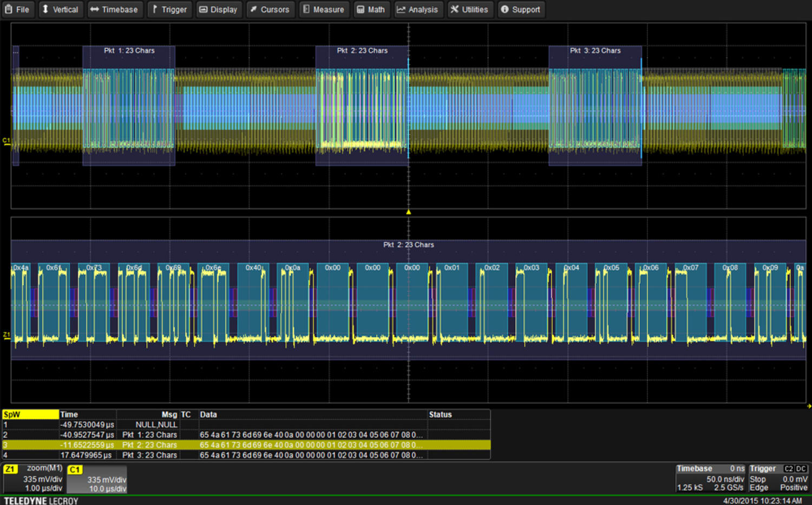Viewport: 812px width, 505px height.
Task: Open Trigger setup via its trigger icon
Action: point(154,9)
